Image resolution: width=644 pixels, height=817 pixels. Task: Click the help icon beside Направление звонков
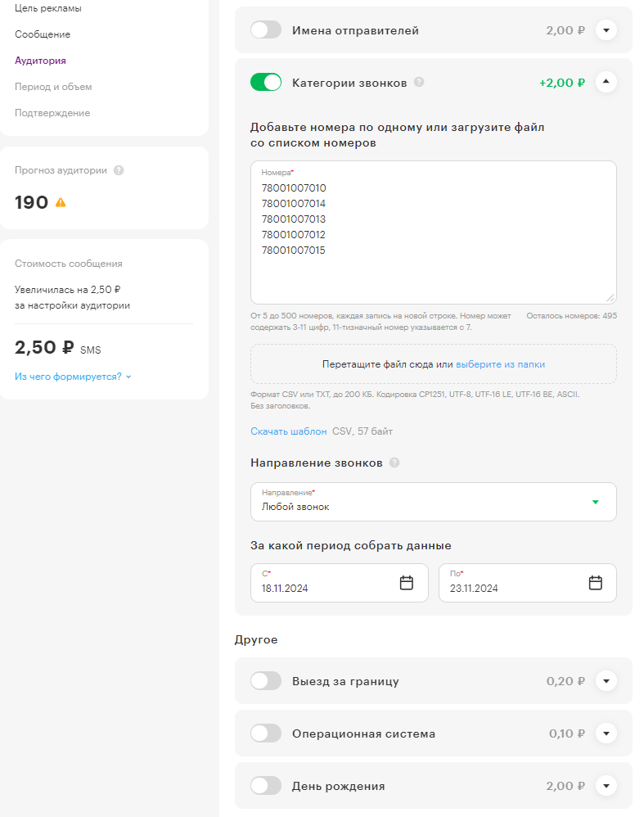(396, 463)
